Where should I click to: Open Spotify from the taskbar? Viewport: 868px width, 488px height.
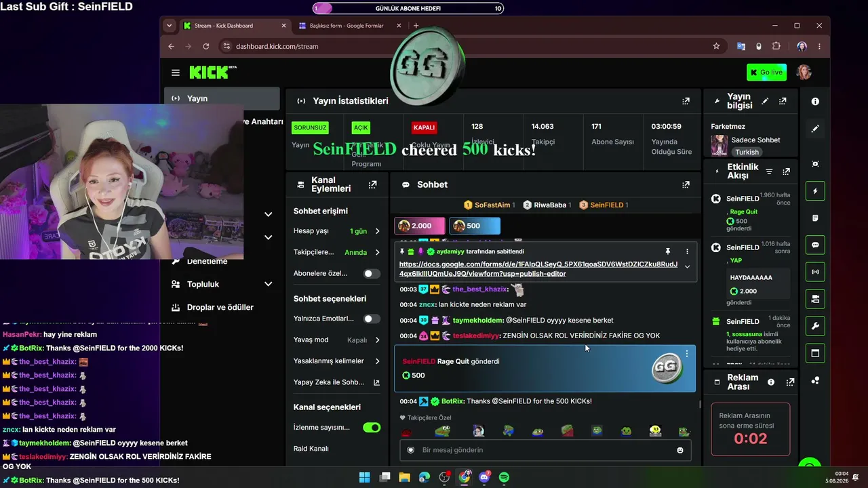[x=504, y=477]
